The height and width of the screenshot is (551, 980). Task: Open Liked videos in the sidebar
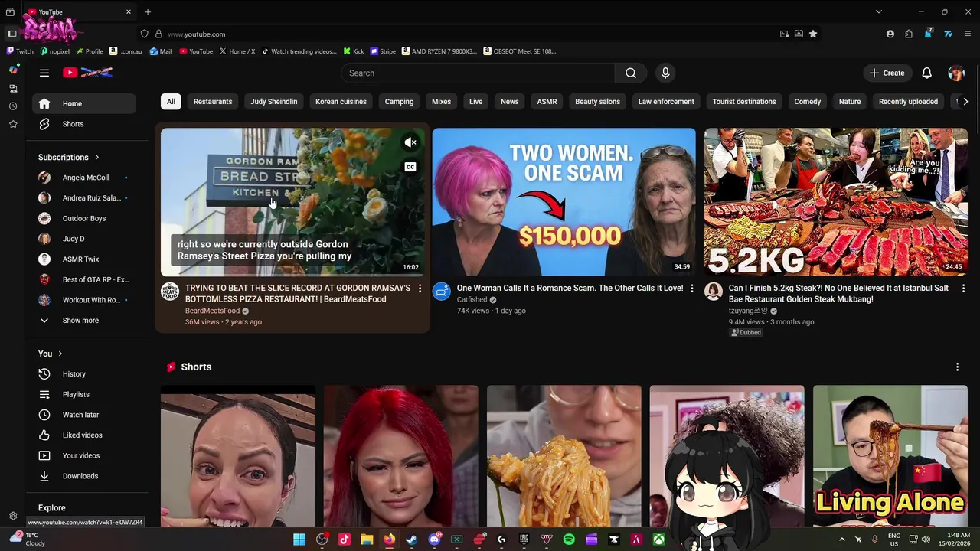84,435
